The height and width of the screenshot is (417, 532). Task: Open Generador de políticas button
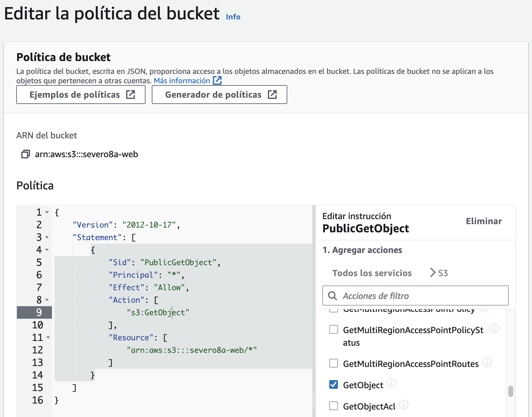219,95
